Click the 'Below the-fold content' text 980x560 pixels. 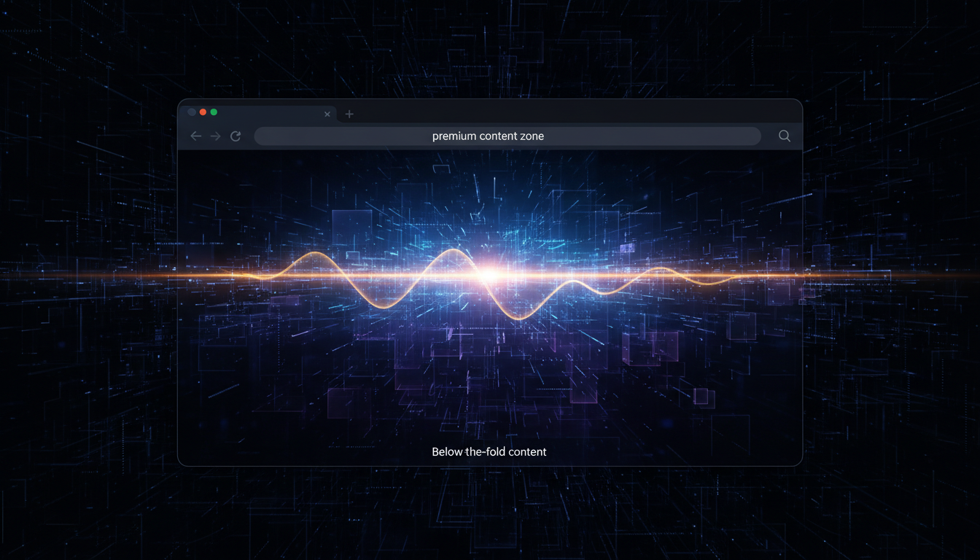(489, 452)
